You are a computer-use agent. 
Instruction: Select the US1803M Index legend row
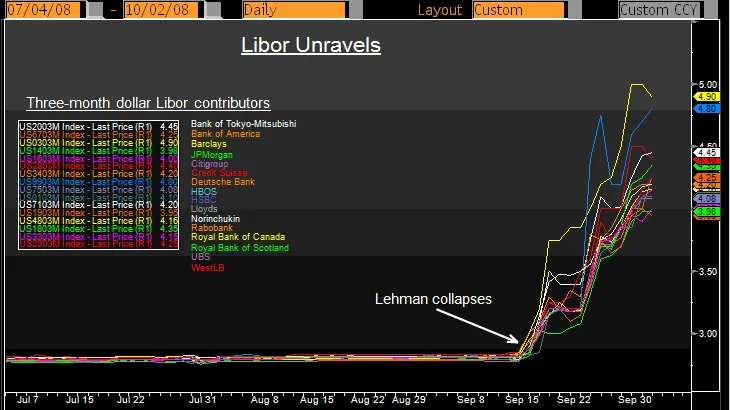(x=98, y=229)
